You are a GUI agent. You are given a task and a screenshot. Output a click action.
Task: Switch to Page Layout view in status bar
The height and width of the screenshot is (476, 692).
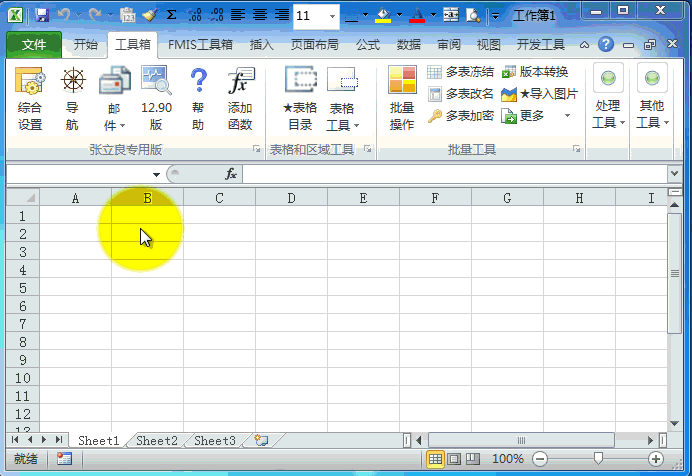pyautogui.click(x=454, y=458)
